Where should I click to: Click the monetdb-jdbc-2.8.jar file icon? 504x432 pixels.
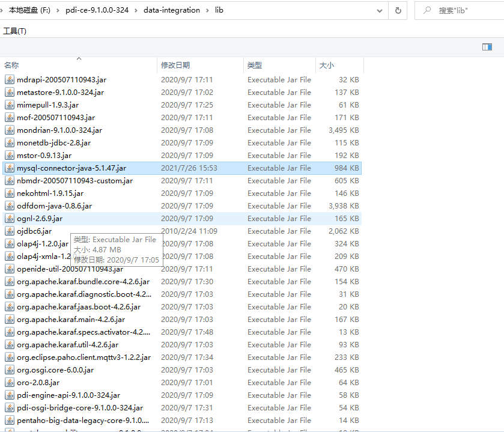click(9, 142)
